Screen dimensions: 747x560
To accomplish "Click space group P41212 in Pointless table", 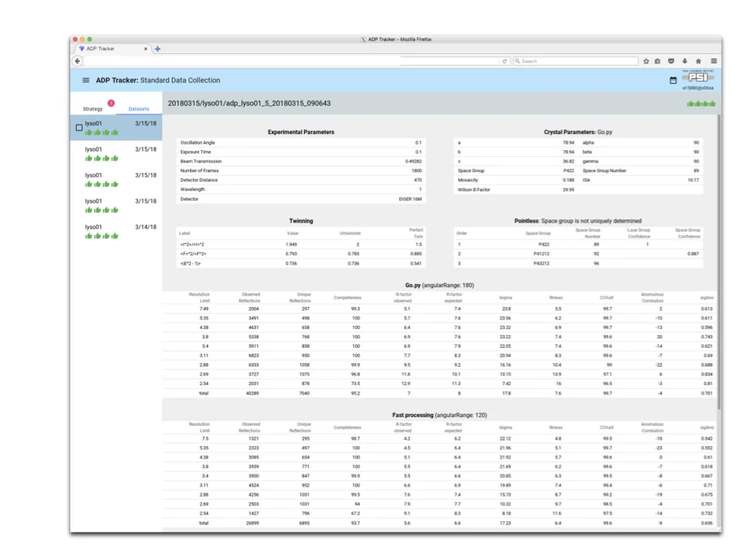I will coord(541,254).
